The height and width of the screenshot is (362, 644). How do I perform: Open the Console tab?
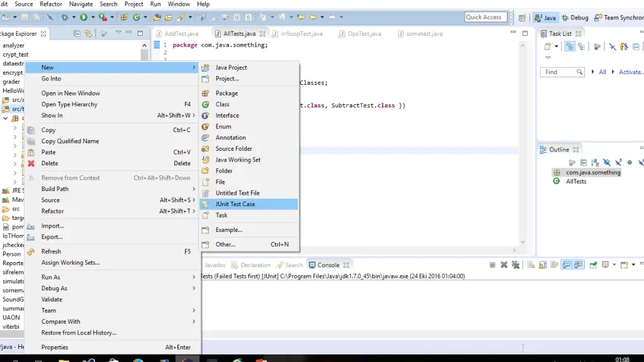(x=328, y=265)
